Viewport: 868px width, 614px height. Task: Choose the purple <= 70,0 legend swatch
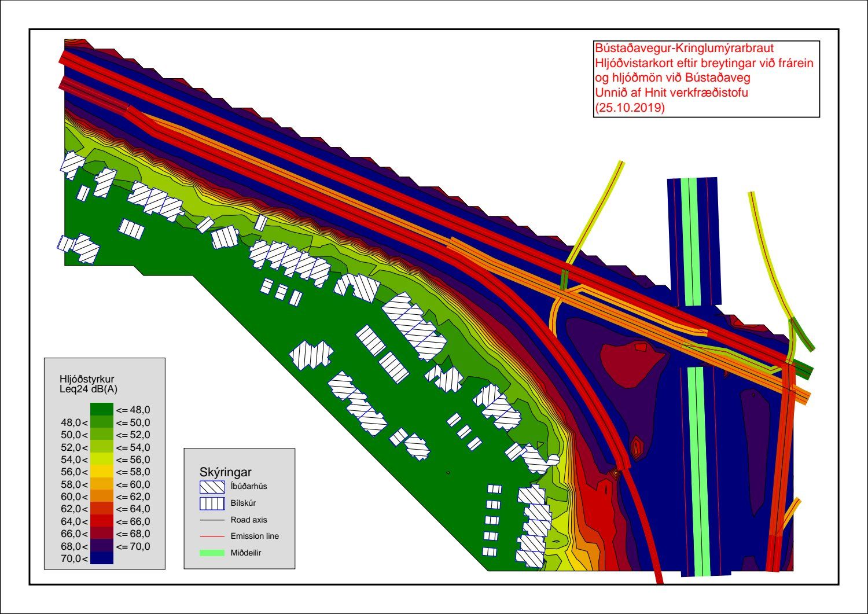coord(102,546)
